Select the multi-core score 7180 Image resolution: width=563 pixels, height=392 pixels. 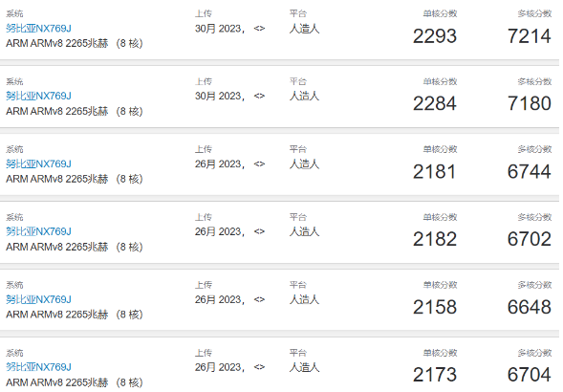pyautogui.click(x=530, y=103)
